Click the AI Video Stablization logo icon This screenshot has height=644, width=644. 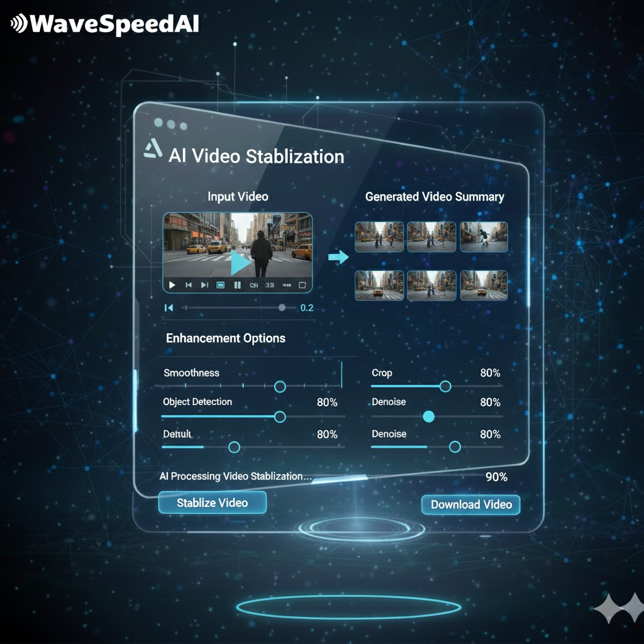pyautogui.click(x=153, y=148)
